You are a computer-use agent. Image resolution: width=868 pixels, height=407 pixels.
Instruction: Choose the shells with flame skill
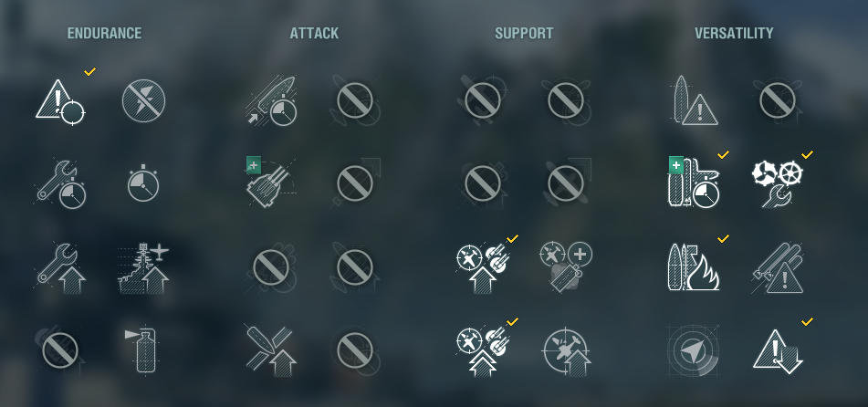click(x=694, y=266)
